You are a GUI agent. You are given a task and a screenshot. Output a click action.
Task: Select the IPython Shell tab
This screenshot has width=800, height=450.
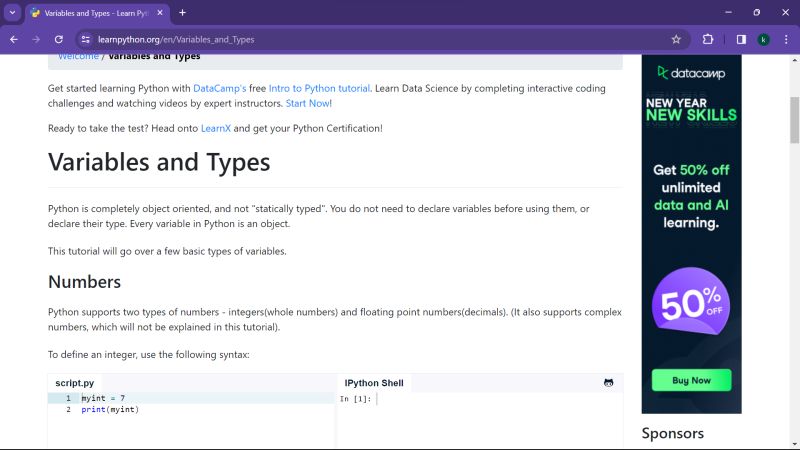[374, 383]
